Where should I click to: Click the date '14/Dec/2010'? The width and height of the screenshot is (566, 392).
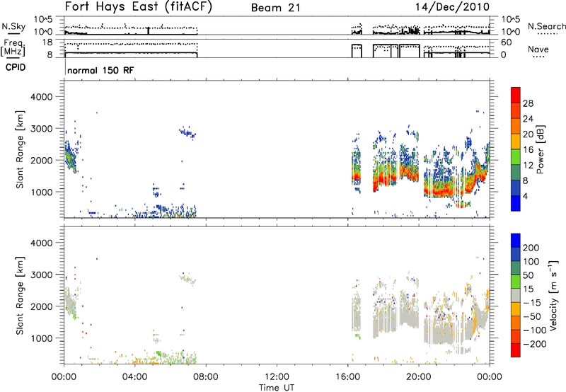tap(452, 7)
